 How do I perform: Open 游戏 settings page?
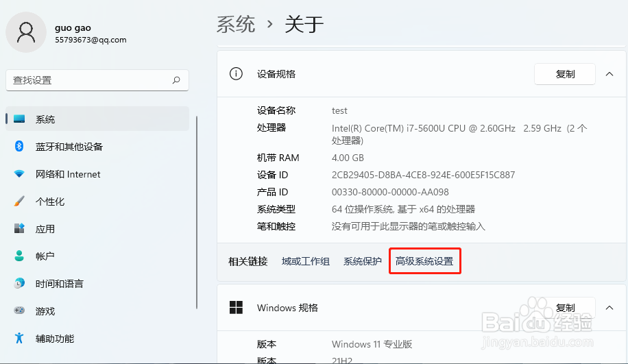[x=97, y=311]
